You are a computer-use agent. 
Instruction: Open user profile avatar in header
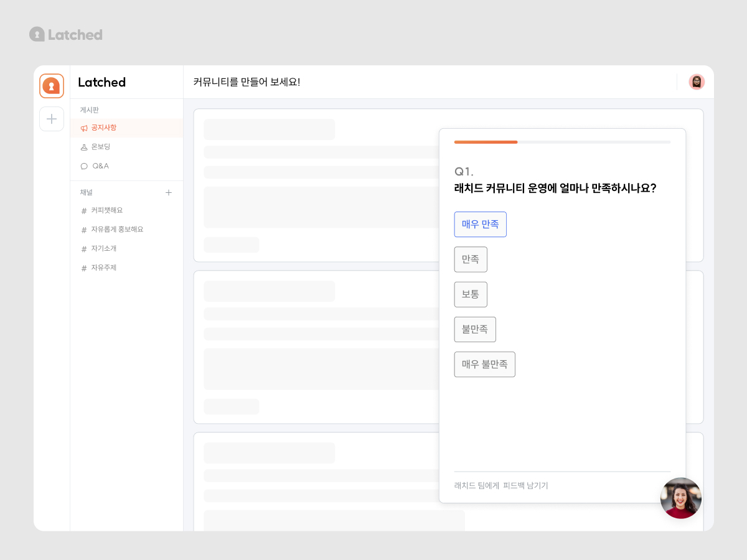(x=697, y=82)
